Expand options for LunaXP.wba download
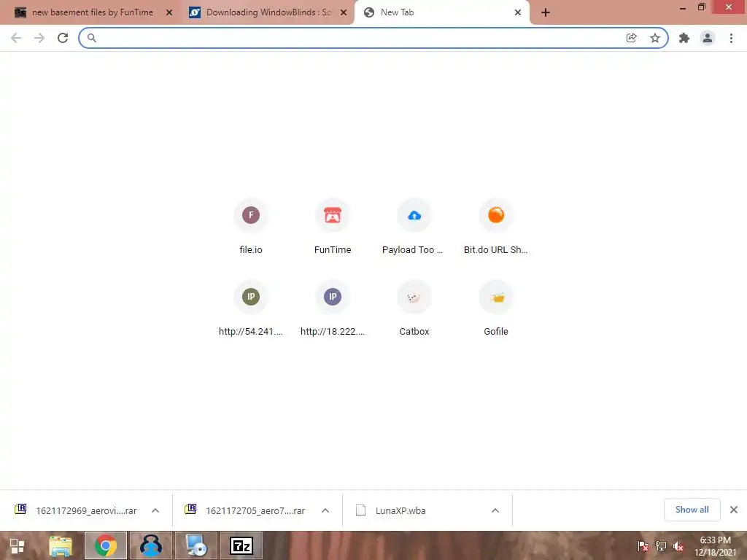This screenshot has width=747, height=560. point(495,510)
